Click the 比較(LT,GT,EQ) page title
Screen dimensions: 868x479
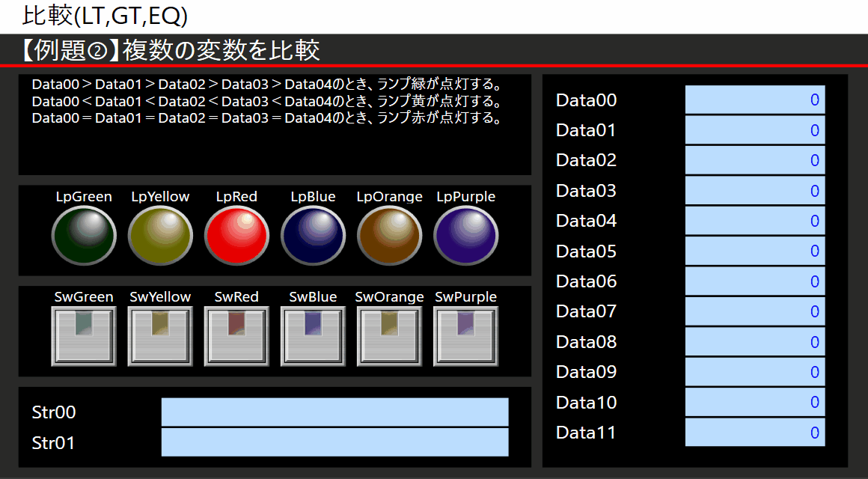(106, 16)
